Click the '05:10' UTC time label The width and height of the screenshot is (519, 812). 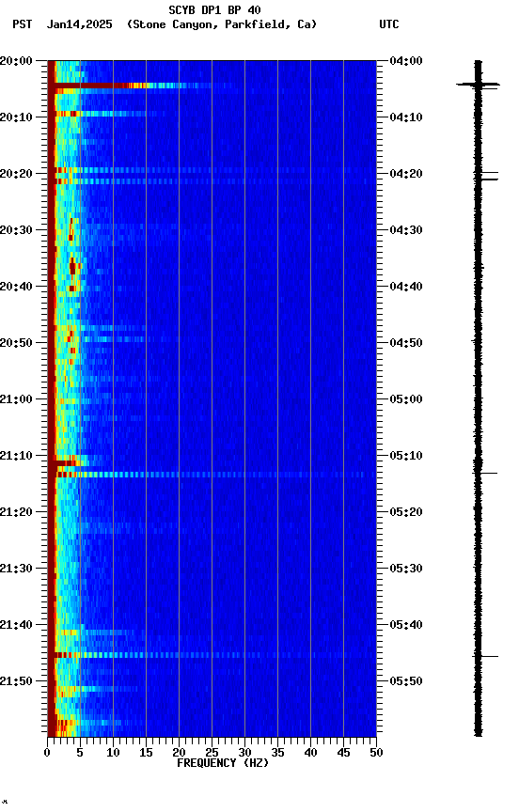(406, 456)
